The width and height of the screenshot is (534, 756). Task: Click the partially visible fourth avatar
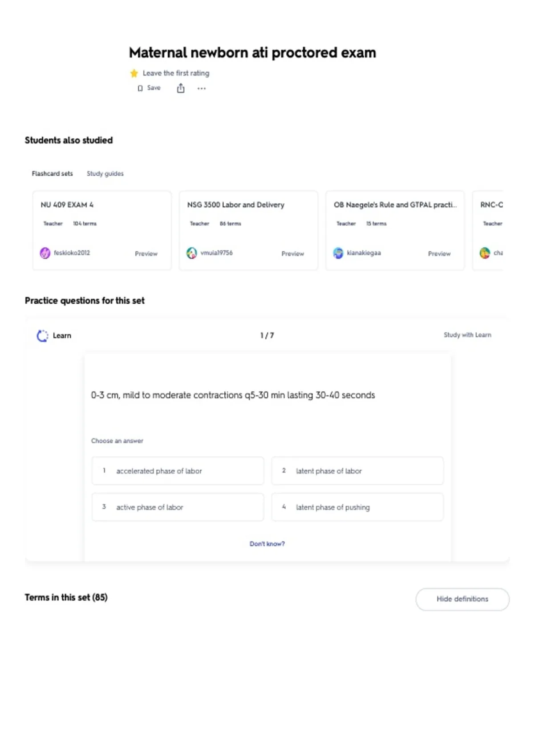(485, 253)
